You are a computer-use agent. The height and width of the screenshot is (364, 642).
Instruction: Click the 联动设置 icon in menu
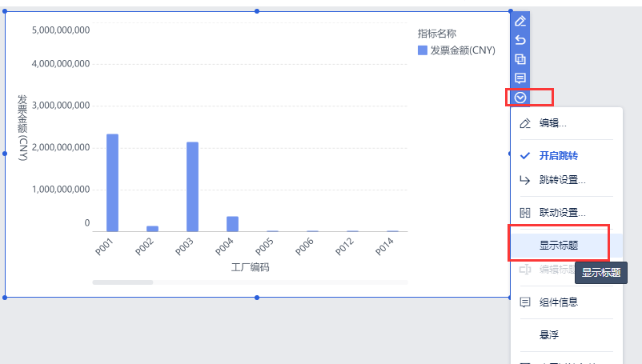[x=525, y=213]
